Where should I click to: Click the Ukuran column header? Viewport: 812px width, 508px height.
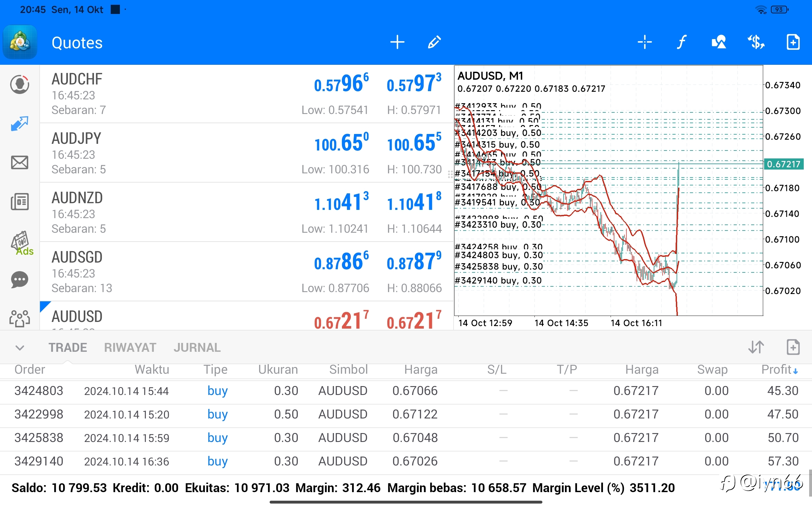(278, 370)
